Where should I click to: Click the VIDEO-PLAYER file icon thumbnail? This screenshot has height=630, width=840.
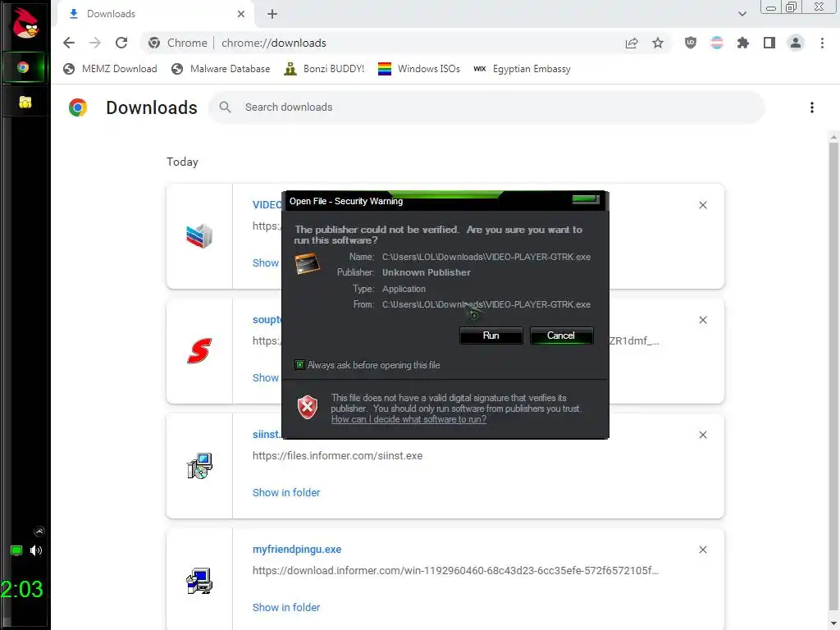click(199, 236)
